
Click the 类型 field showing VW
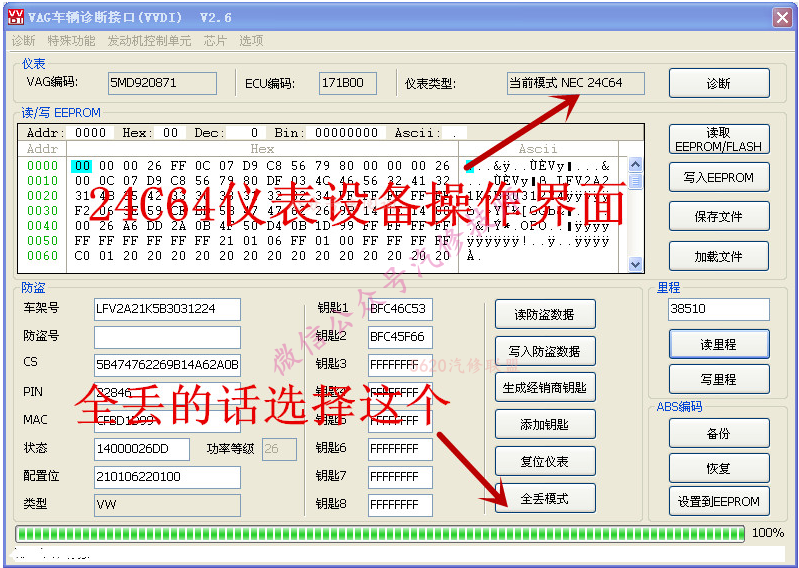click(167, 505)
